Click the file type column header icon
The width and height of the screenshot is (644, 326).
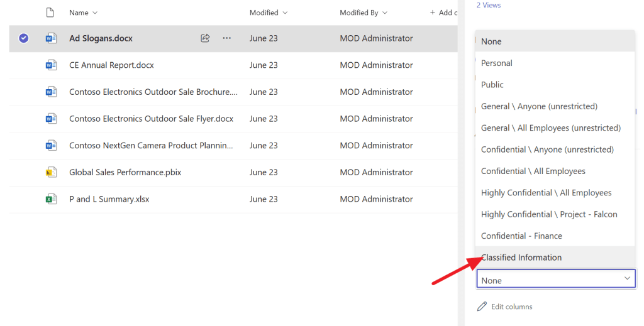(x=51, y=13)
